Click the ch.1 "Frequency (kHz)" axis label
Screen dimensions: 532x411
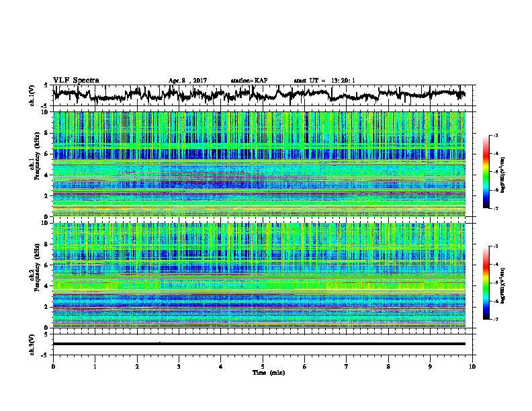tap(37, 156)
